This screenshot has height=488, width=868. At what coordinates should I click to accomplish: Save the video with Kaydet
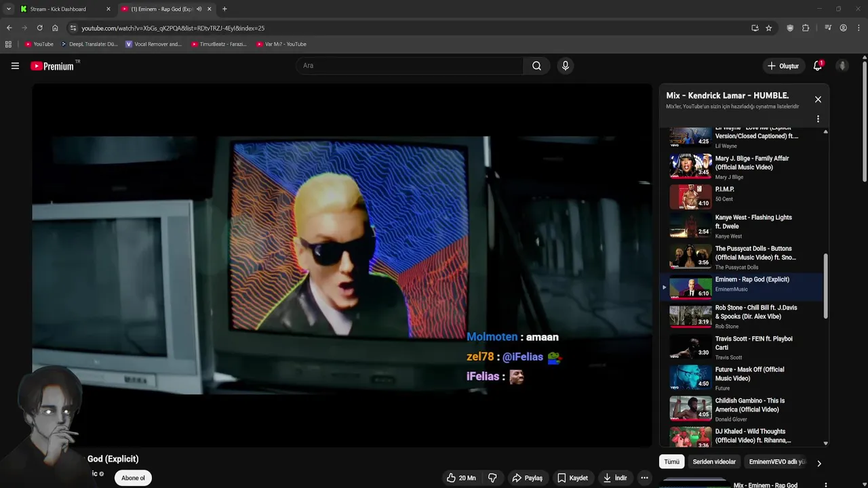coord(572,478)
